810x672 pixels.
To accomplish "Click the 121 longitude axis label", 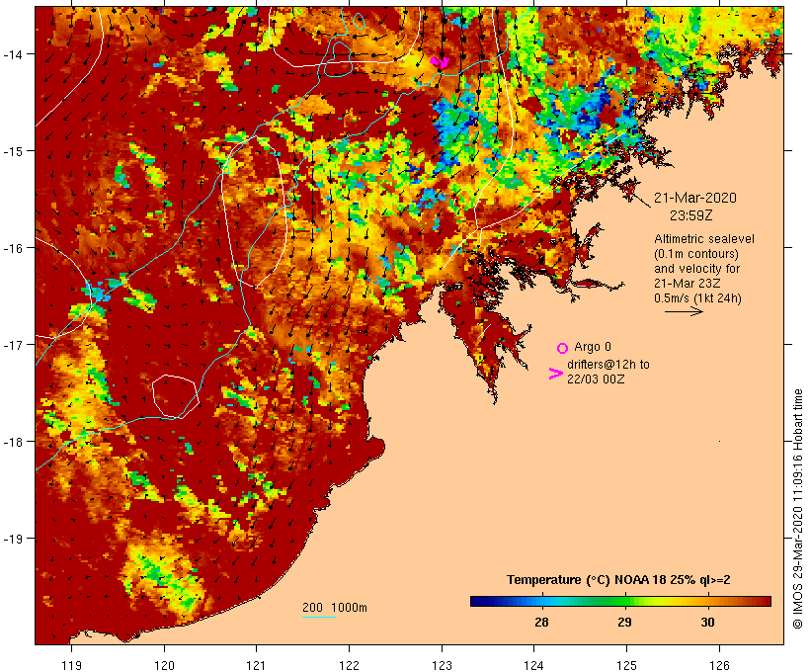I will pyautogui.click(x=256, y=665).
